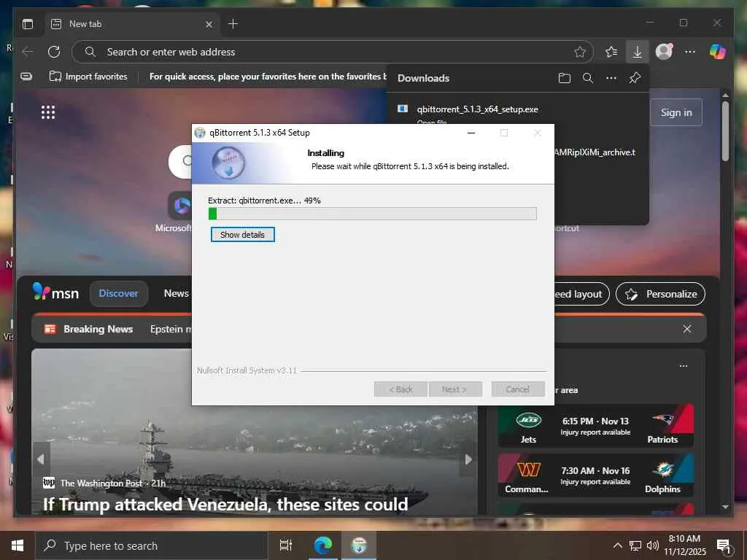Close the New tab browser tab
Image resolution: width=747 pixels, height=560 pixels.
coord(209,24)
